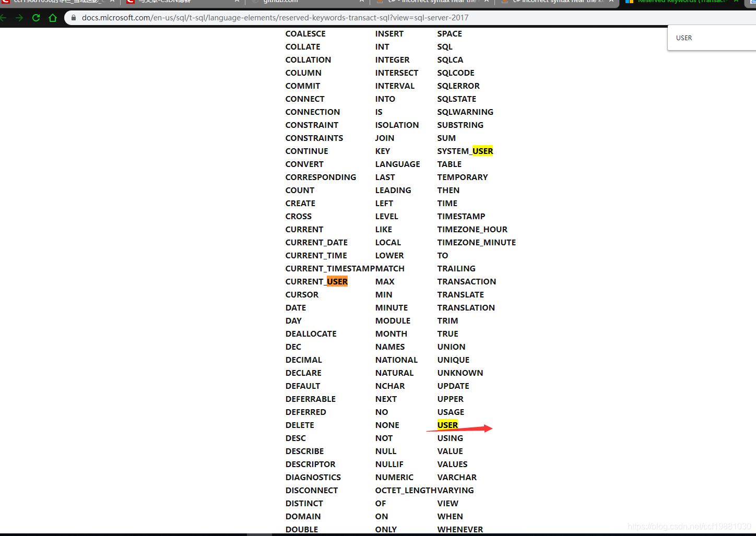Open the home page via house icon
Image resolution: width=756 pixels, height=536 pixels.
coord(53,18)
